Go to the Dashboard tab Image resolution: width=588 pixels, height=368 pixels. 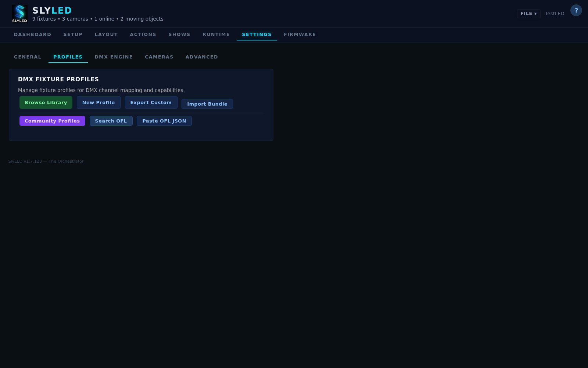click(x=33, y=35)
